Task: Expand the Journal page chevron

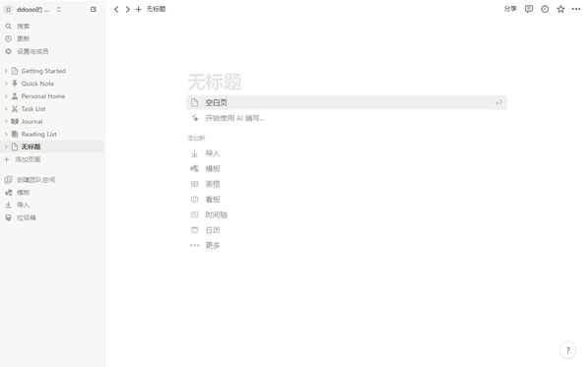Action: 6,121
